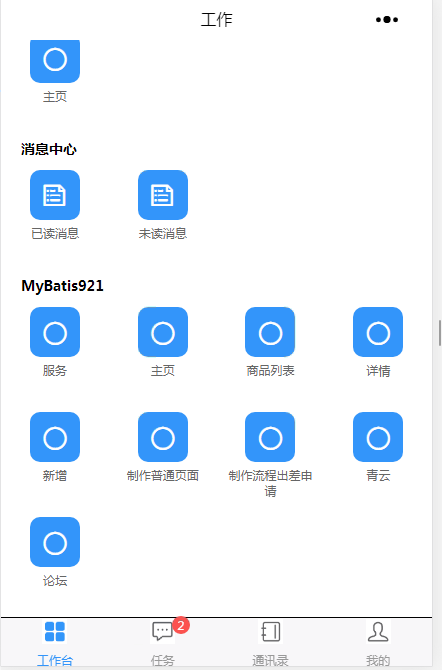Tap the 新增 app icon

point(55,437)
